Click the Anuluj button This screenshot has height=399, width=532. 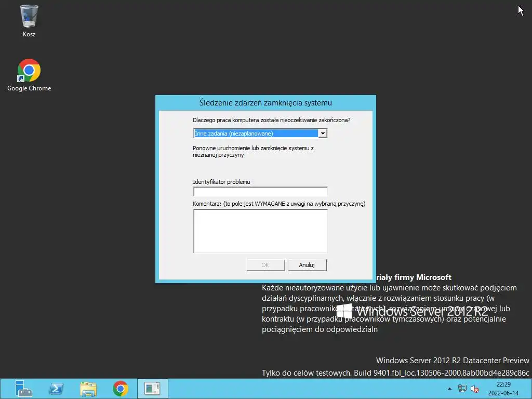(x=307, y=265)
